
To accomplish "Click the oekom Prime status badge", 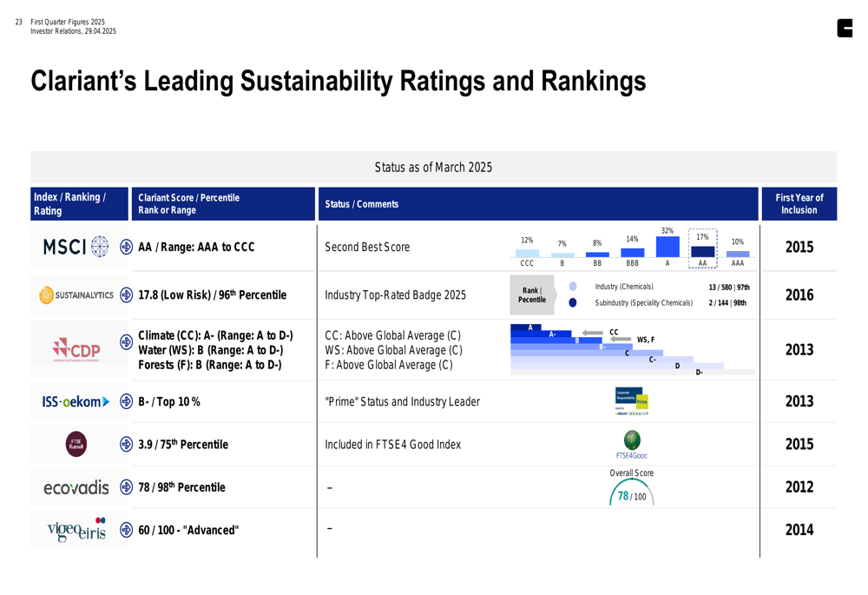I will pos(632,401).
